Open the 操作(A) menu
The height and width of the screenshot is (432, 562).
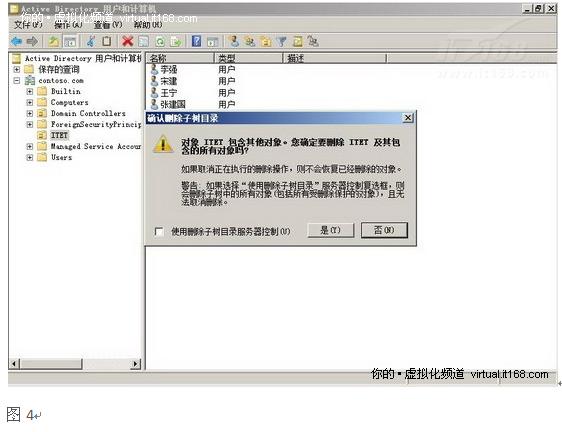[x=68, y=25]
